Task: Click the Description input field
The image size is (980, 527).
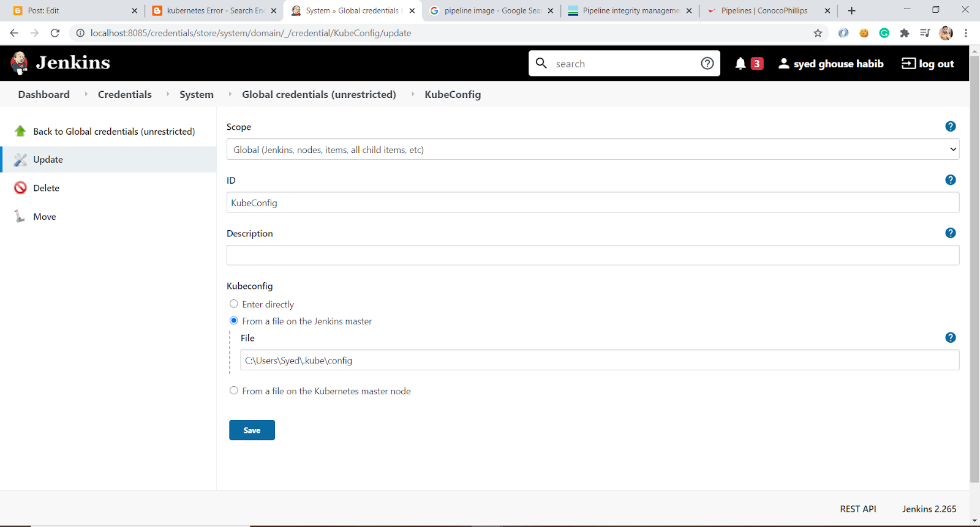Action: point(593,255)
